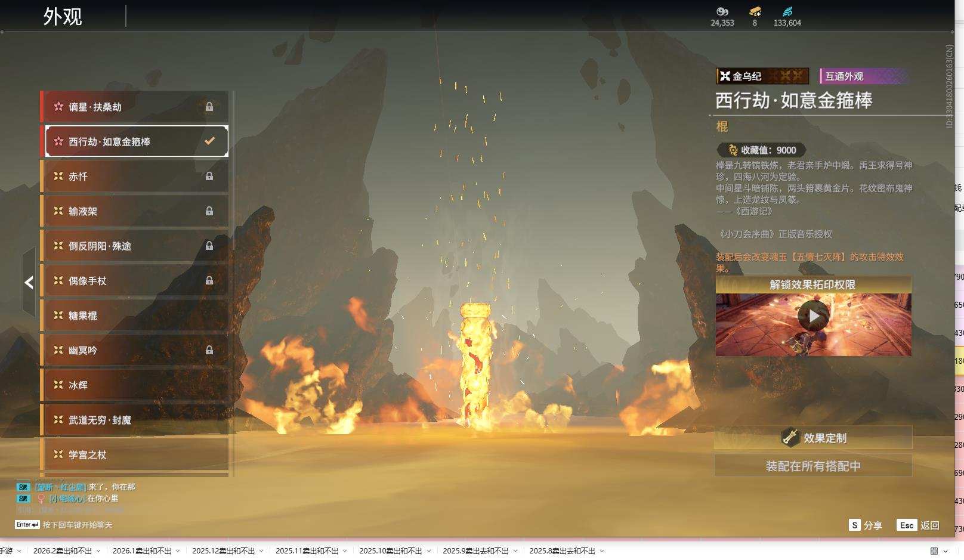The width and height of the screenshot is (964, 560).
Task: Click the rarity icon beside 糖果棍
Action: [58, 315]
